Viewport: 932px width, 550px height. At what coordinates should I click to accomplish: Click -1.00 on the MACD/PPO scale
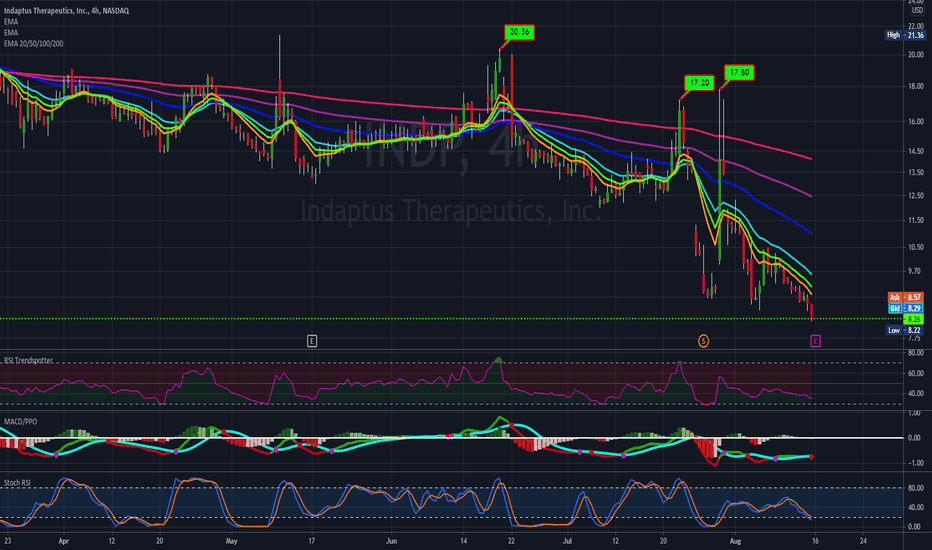click(914, 463)
